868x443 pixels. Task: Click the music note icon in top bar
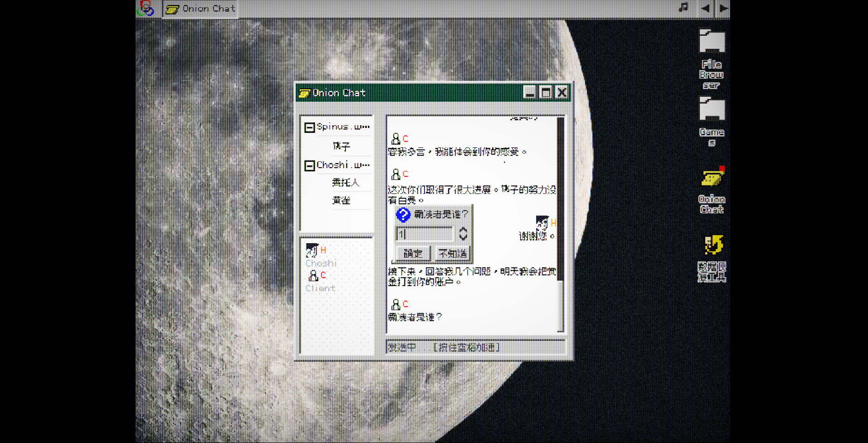[683, 8]
